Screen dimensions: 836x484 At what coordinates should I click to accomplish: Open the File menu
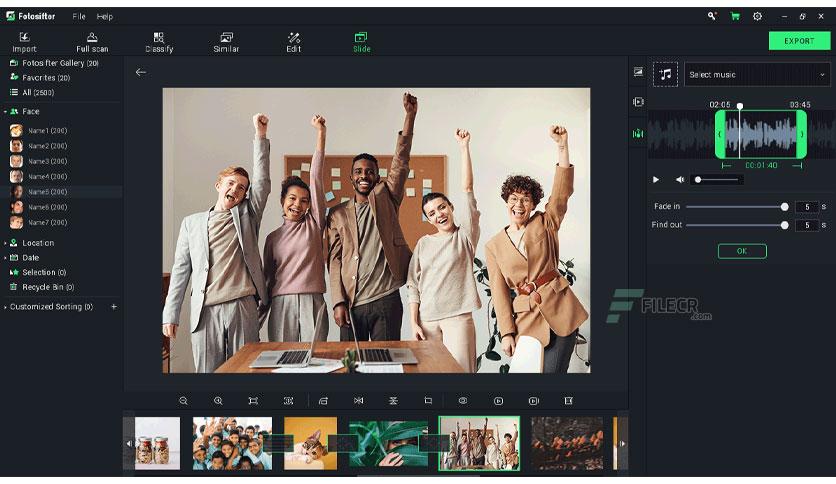79,17
